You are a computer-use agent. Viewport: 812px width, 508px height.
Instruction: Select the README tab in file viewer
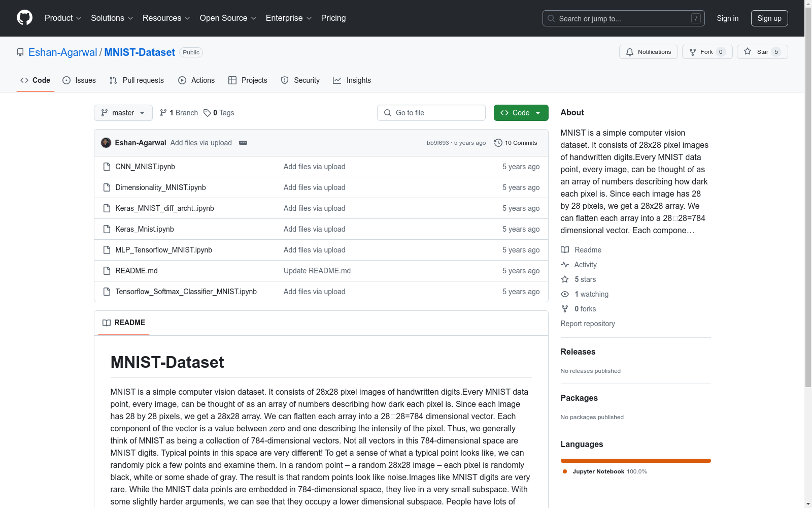[124, 323]
